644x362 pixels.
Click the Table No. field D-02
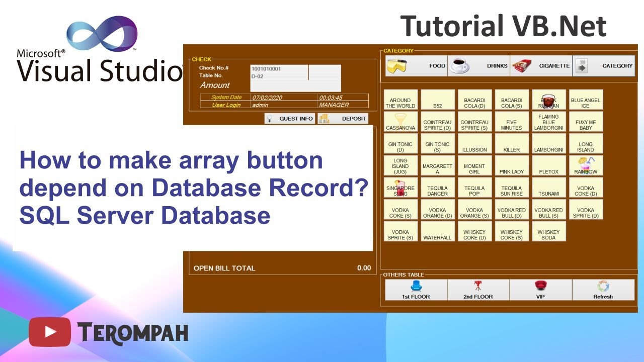pos(279,76)
